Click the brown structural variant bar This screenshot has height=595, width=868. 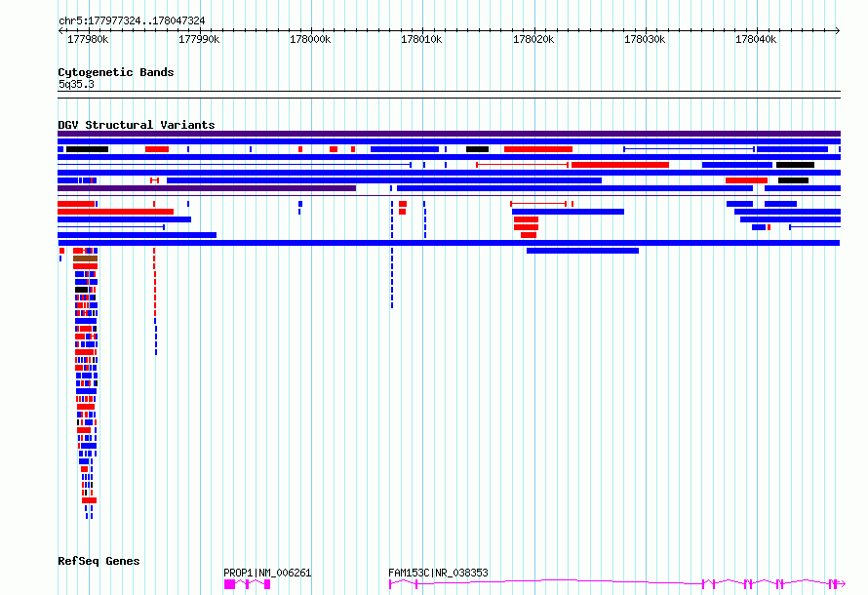85,258
